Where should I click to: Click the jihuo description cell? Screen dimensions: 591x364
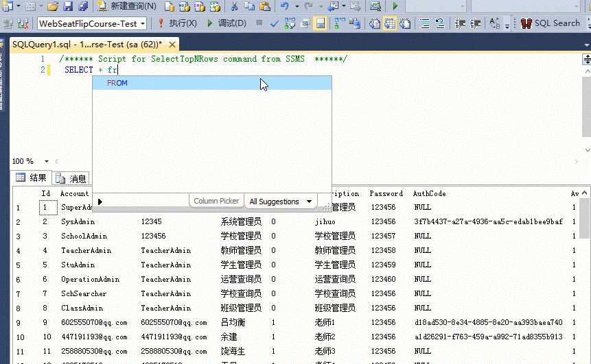[325, 221]
